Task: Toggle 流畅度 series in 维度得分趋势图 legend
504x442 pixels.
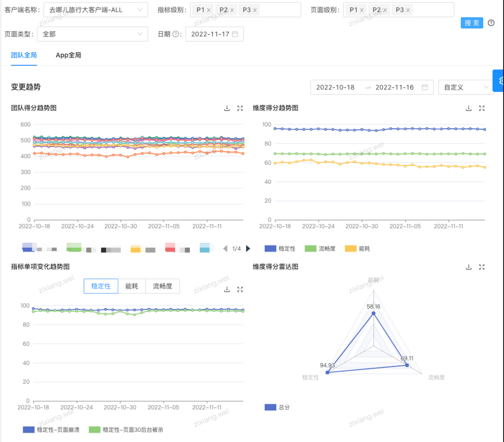Action: [x=320, y=248]
